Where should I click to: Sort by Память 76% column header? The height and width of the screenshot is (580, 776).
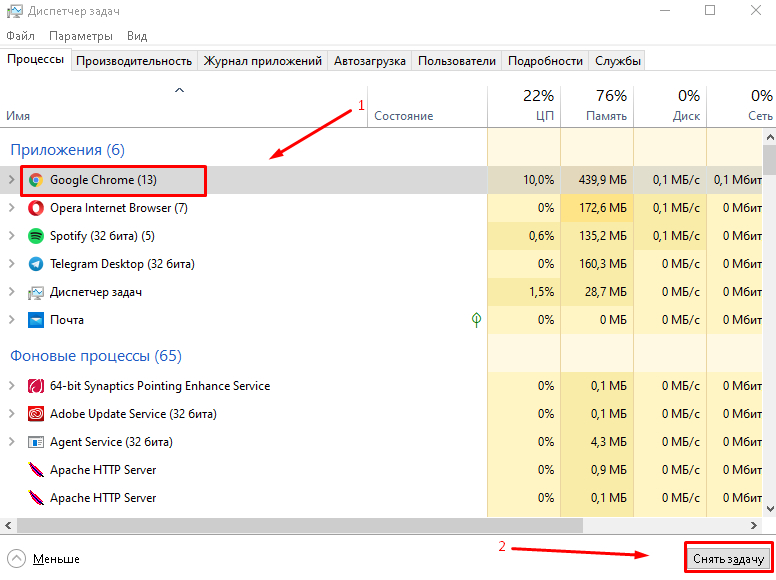[597, 106]
